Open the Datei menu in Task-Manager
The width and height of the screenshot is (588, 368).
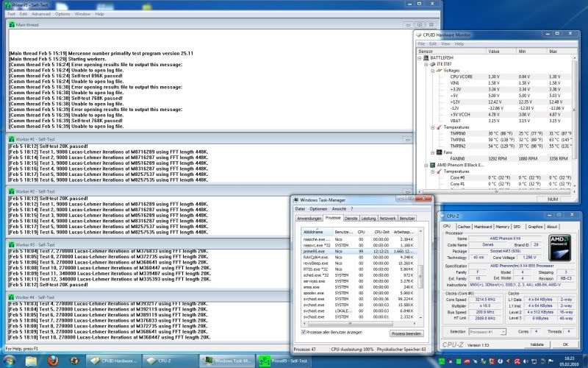(300, 209)
